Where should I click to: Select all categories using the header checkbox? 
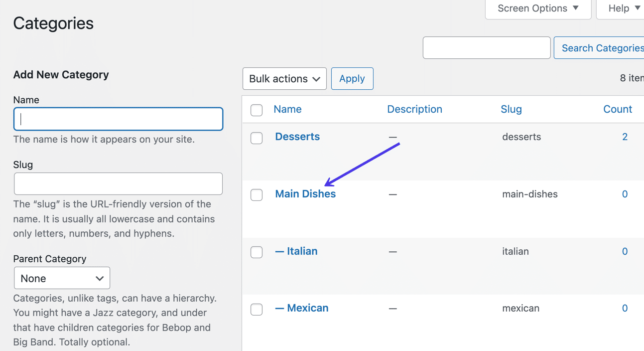pyautogui.click(x=256, y=110)
